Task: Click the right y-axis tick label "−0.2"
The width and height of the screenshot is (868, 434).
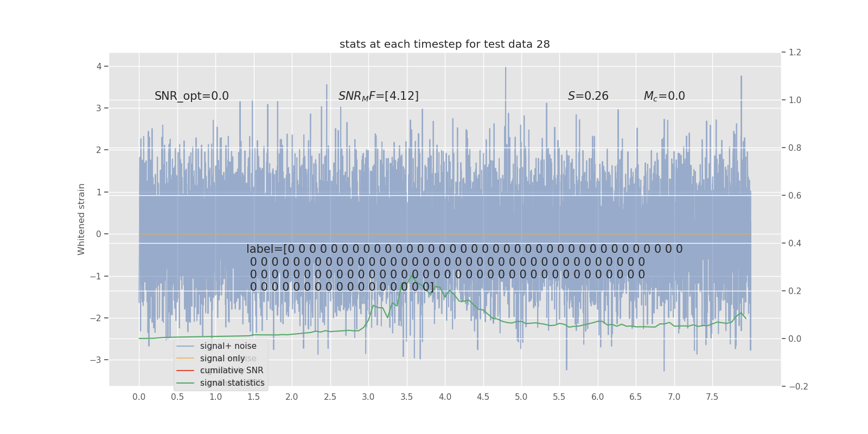Action: (x=798, y=387)
